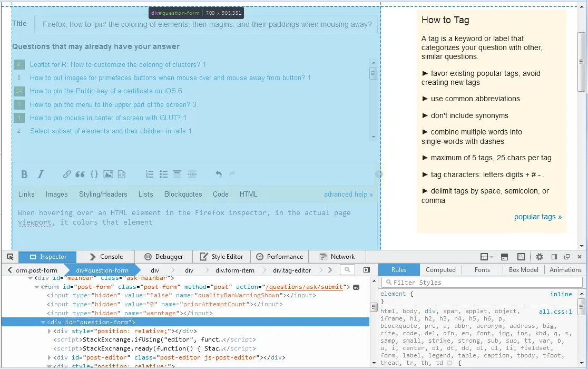Click the HTML help tab

[249, 194]
